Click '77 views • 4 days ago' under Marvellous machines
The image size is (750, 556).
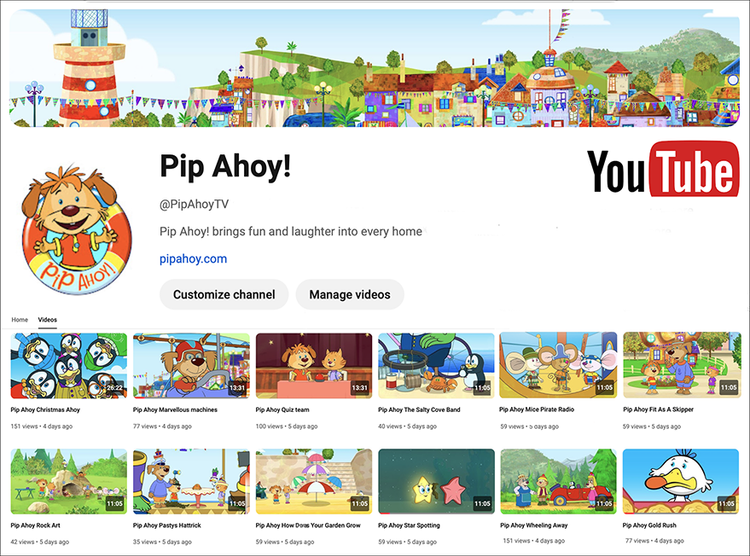[163, 426]
